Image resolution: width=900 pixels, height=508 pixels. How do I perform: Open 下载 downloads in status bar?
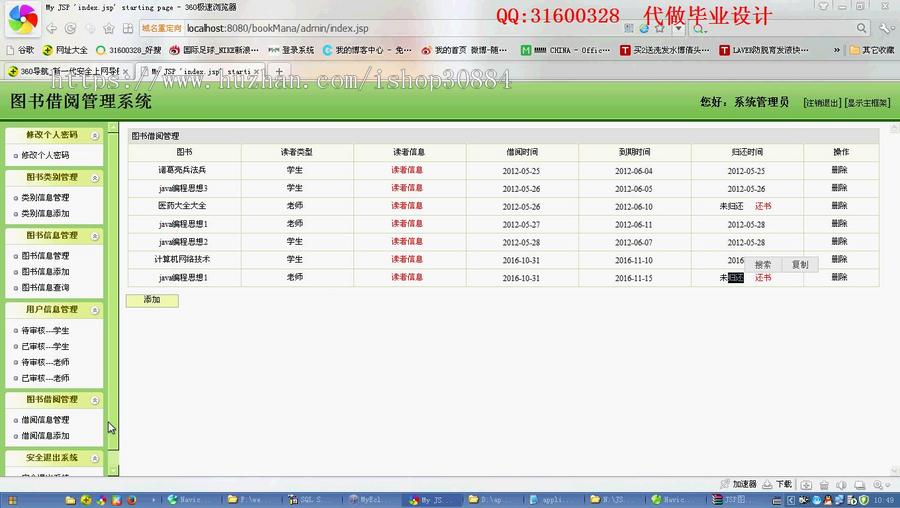[x=778, y=484]
